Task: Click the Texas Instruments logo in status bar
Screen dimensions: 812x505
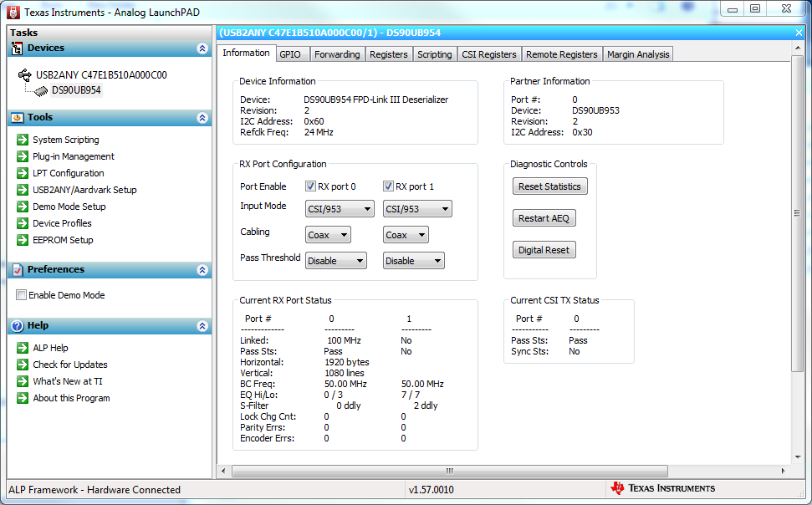Action: [x=619, y=488]
